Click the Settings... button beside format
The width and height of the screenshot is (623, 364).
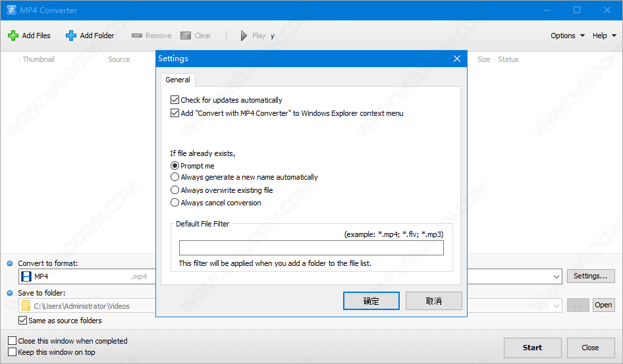tap(591, 276)
